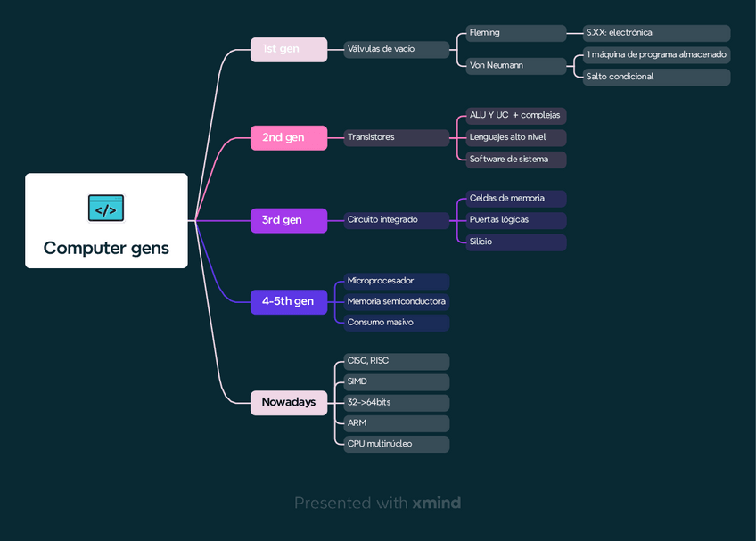
Task: Select the Fleming node
Action: click(x=515, y=33)
